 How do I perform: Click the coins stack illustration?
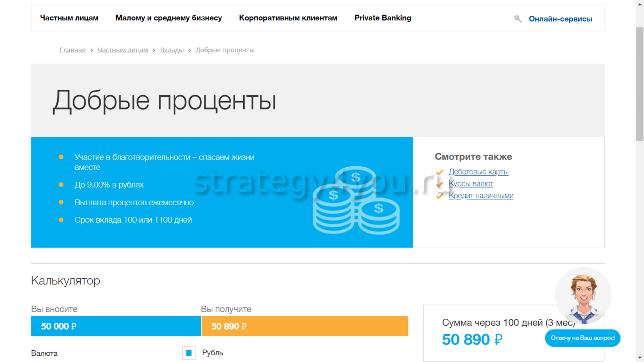pos(356,201)
